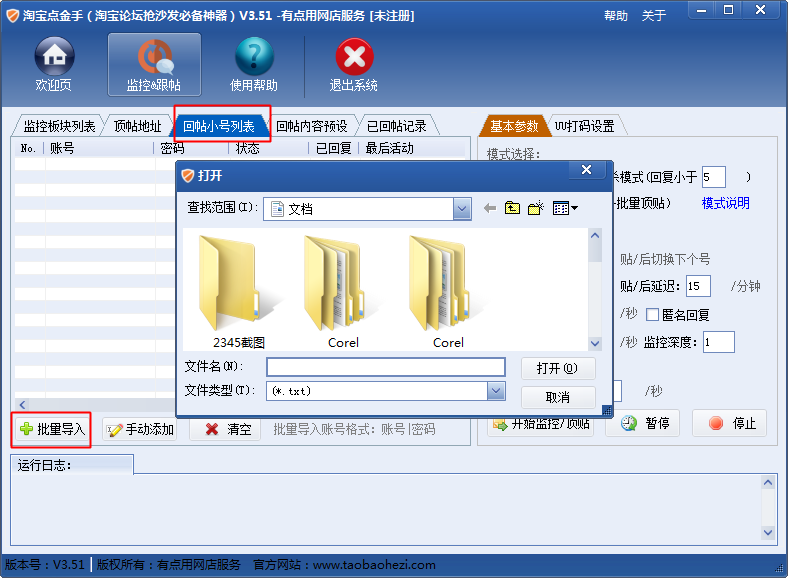This screenshot has width=788, height=578.
Task: Switch to 回帖小号列表 tab
Action: pyautogui.click(x=219, y=126)
